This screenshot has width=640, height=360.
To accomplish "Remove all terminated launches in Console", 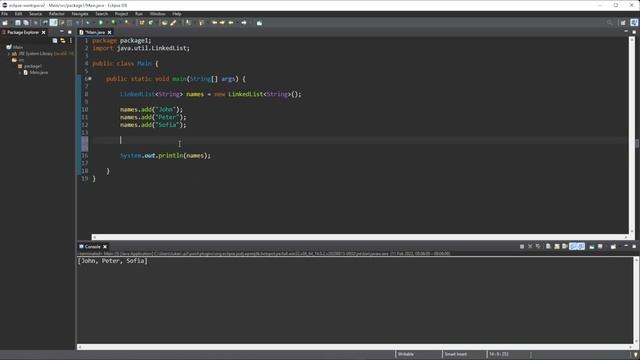I will click(538, 247).
